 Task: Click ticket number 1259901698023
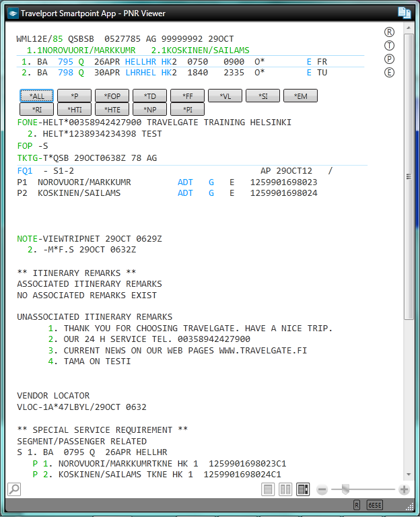click(x=284, y=182)
